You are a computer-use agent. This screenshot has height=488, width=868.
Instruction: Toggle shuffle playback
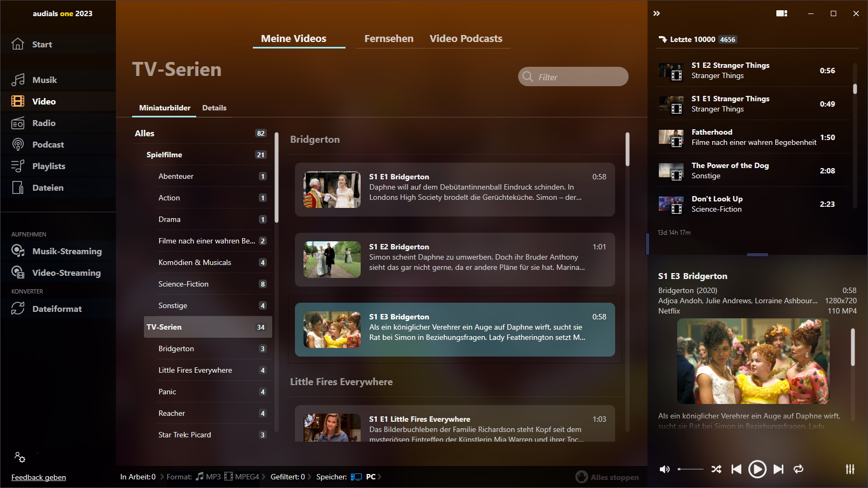(716, 469)
